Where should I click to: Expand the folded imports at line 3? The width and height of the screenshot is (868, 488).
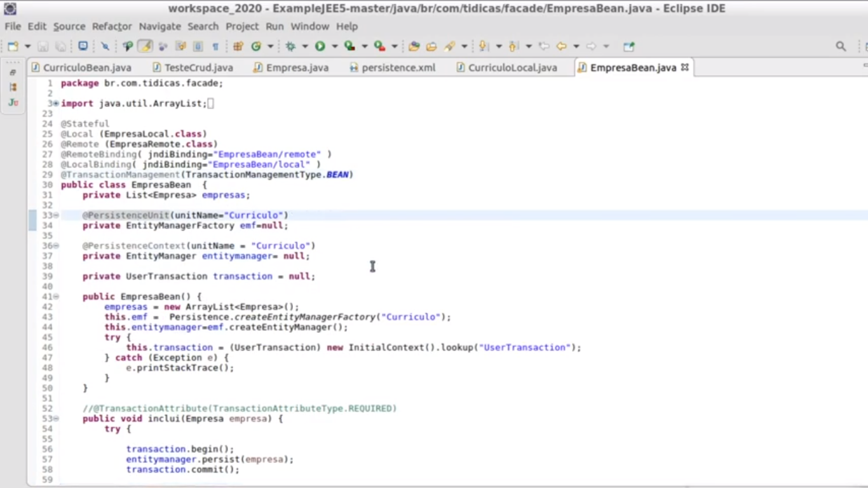coord(56,104)
